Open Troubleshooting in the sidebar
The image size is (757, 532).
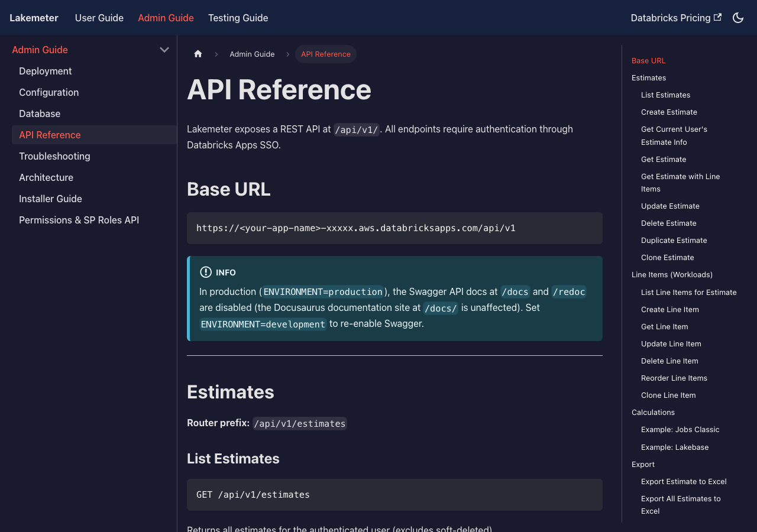[x=54, y=156]
